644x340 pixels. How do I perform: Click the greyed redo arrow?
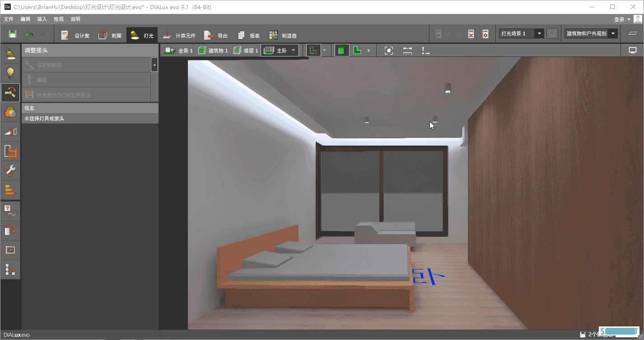pos(45,34)
